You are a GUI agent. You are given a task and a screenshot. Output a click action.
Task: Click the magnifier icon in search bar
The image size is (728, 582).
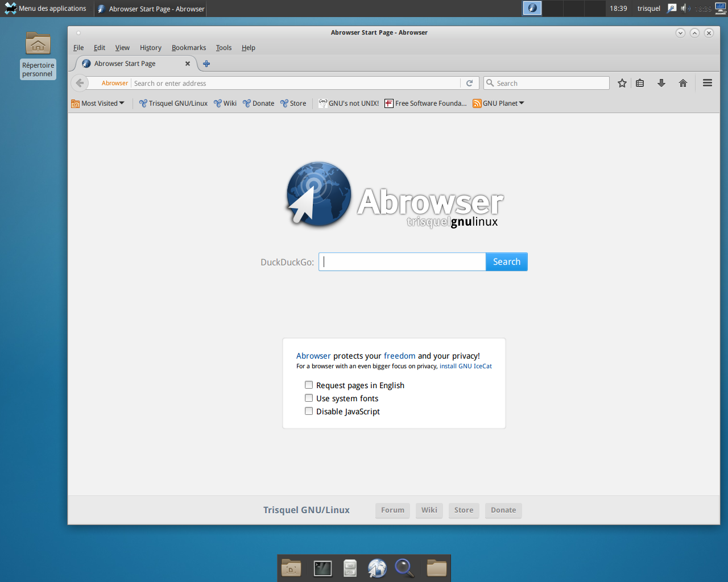[490, 83]
